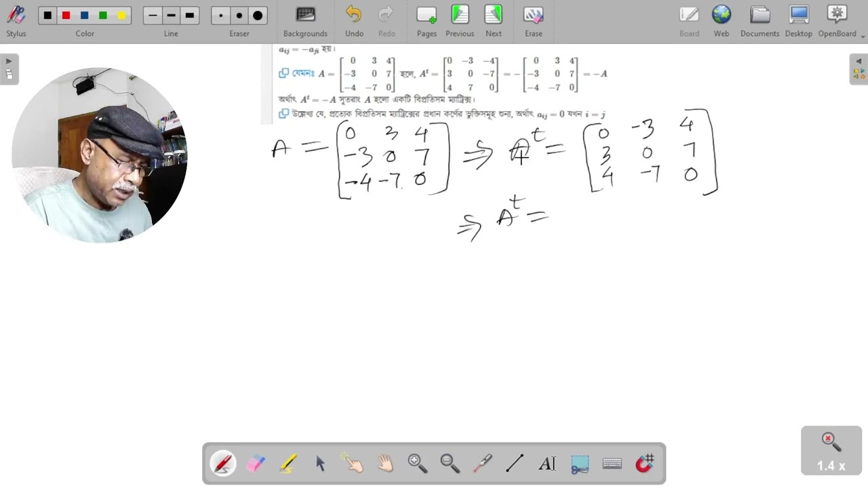Show the virtual keyboard
Viewport: 868px width, 488px height.
point(612,464)
